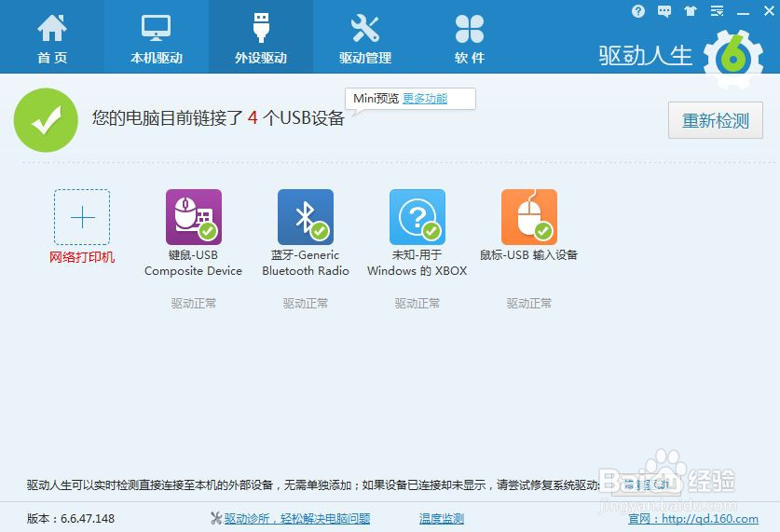Image resolution: width=780 pixels, height=532 pixels.
Task: Open the 更多功能 link
Action: point(425,99)
